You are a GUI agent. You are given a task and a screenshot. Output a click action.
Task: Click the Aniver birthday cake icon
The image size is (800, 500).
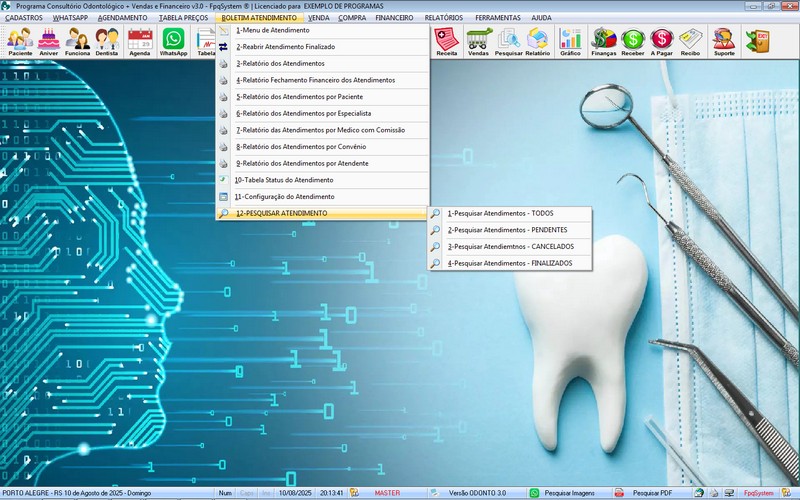tap(48, 41)
